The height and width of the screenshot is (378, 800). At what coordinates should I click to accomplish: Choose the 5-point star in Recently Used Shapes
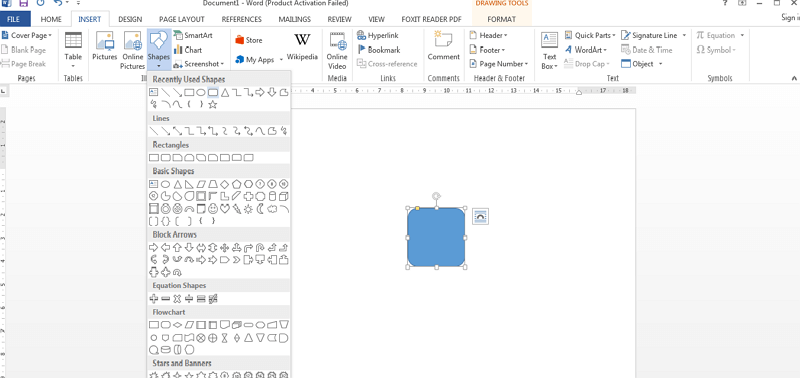[213, 105]
